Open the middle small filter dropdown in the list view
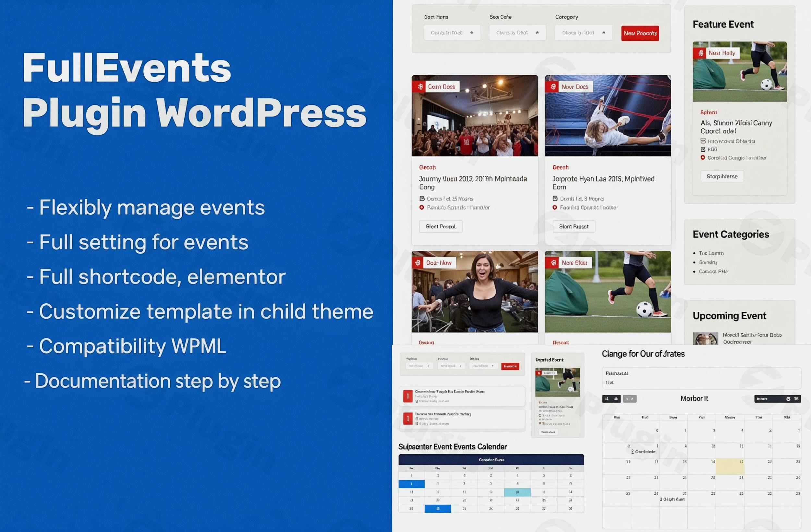The width and height of the screenshot is (811, 532). click(x=451, y=366)
